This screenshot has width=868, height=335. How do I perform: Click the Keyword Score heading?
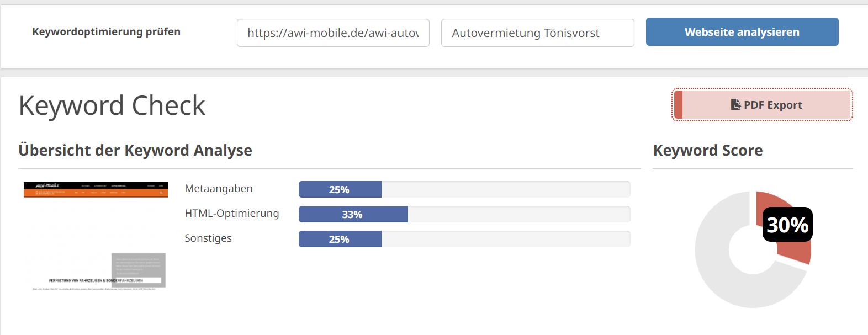(708, 150)
